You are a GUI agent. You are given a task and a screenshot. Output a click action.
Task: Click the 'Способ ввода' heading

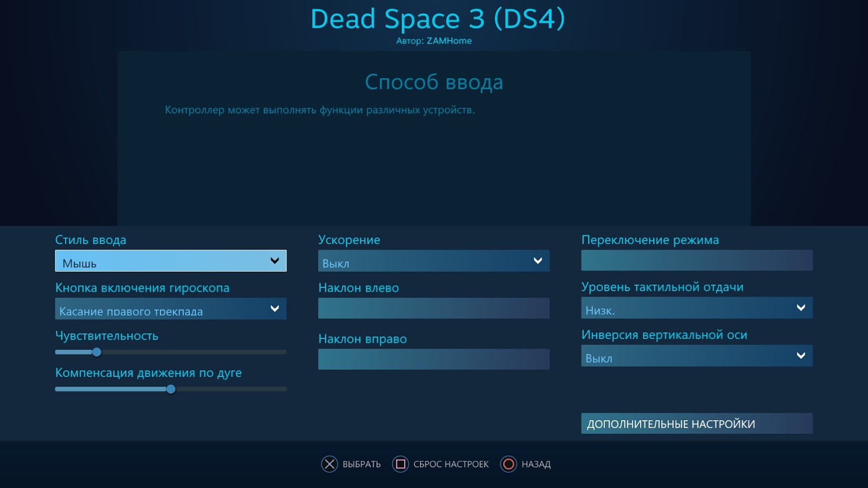coord(434,82)
